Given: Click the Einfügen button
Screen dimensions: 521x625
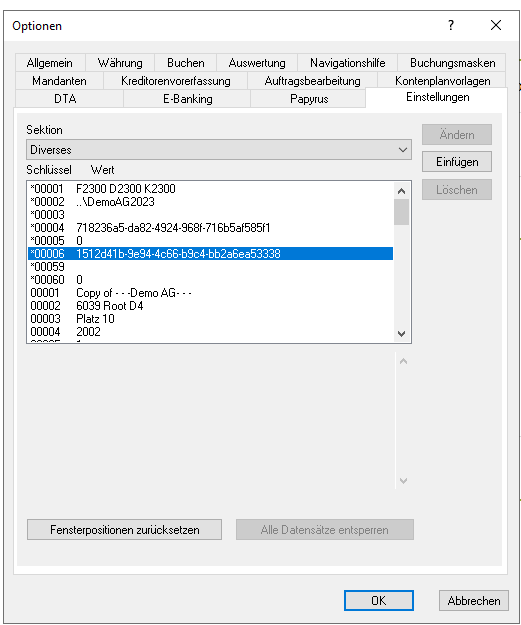Looking at the screenshot, I should (457, 162).
